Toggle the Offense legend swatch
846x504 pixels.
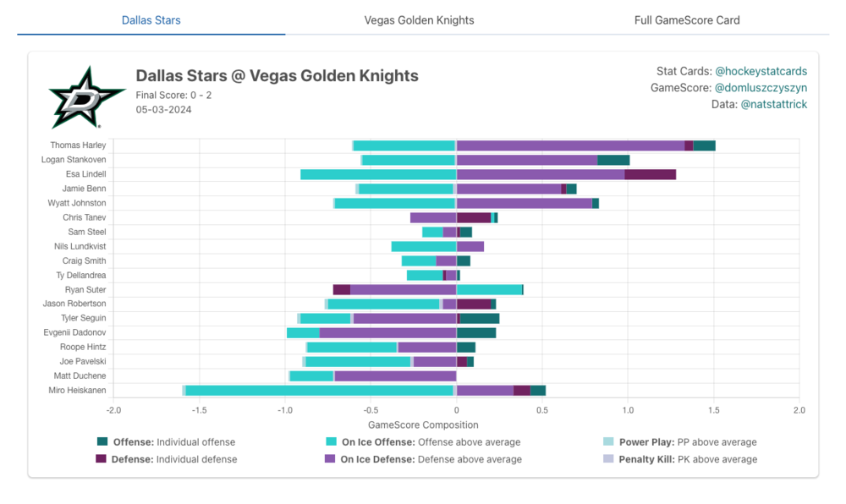[x=102, y=442]
